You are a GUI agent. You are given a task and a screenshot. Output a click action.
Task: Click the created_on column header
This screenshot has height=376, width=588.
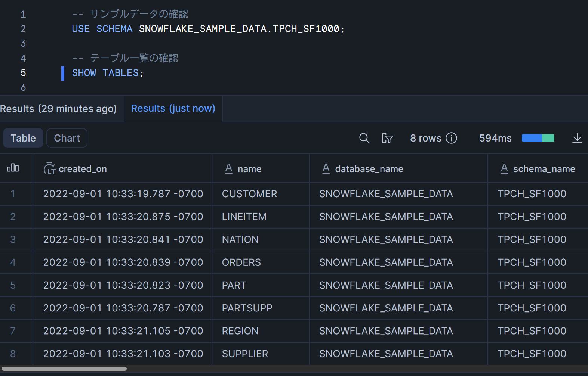coord(83,169)
